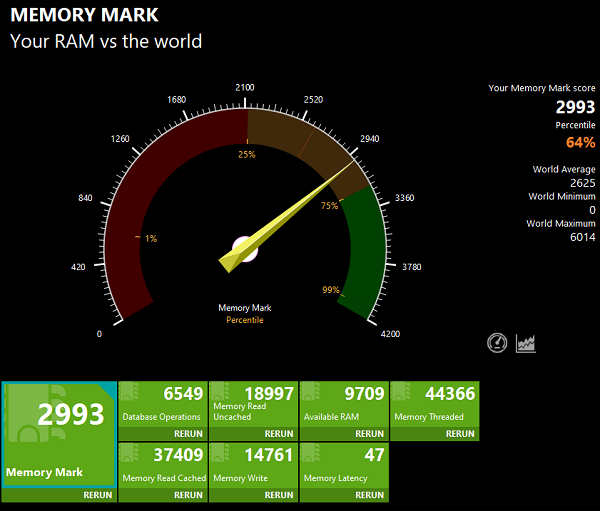Click the 'Your RAM vs the world' subtitle
Viewport: 600px width, 511px height.
click(106, 41)
